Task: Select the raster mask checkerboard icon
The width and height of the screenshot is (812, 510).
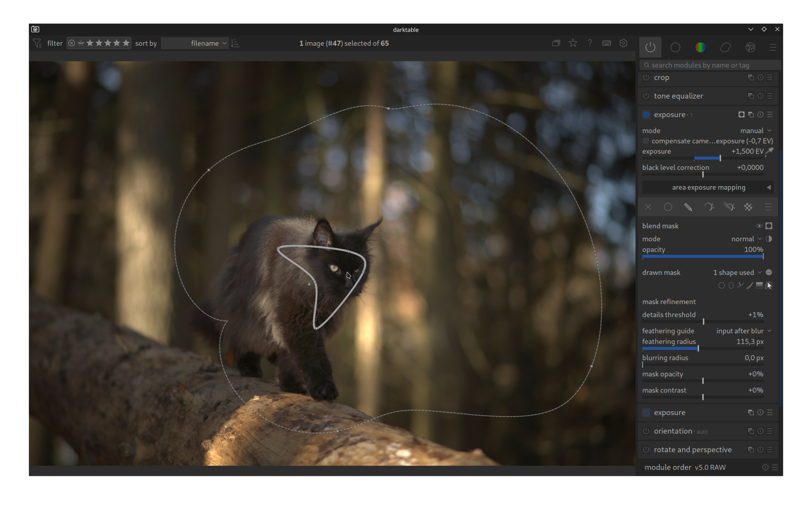Action: (748, 207)
